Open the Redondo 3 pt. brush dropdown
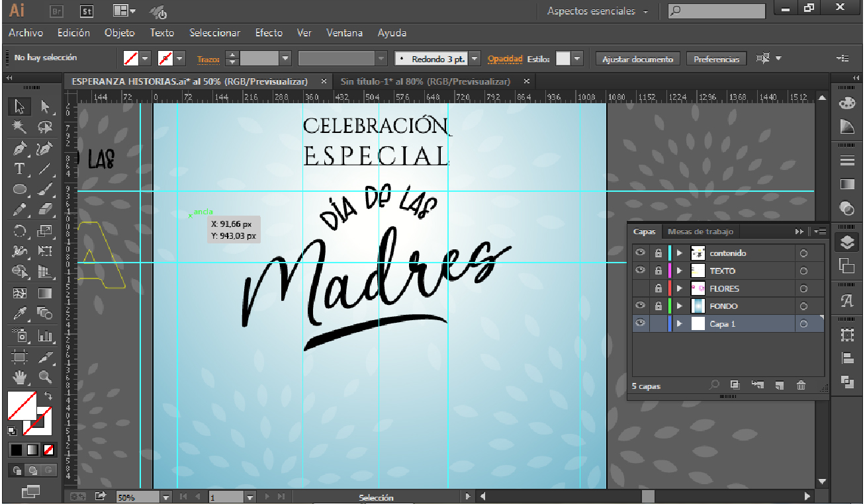The width and height of the screenshot is (865, 504). 475,59
